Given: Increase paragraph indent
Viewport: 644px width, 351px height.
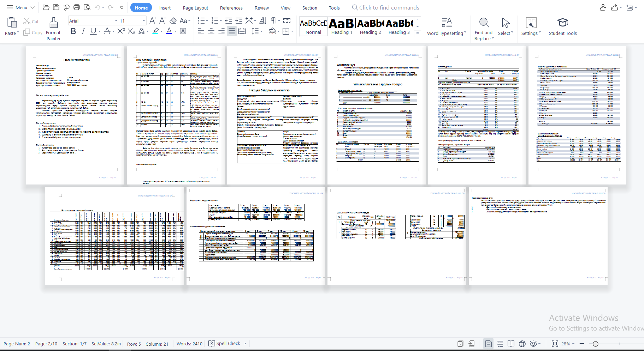Looking at the screenshot, I should coord(239,20).
